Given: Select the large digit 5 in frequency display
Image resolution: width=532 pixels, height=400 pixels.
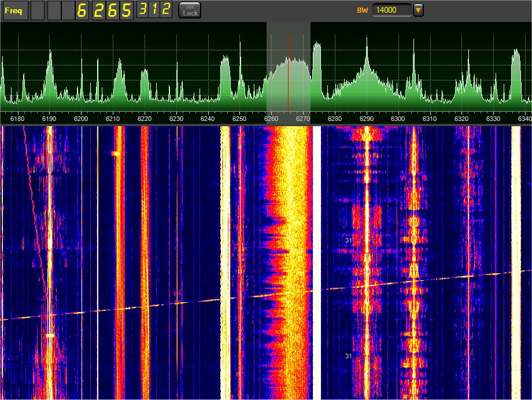Looking at the screenshot, I should [126, 10].
